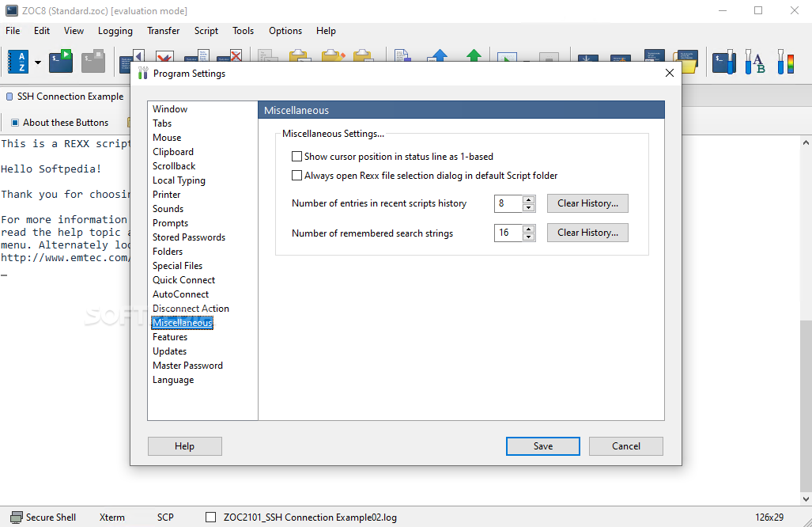Select Window in settings list
The width and height of the screenshot is (812, 527).
(170, 109)
